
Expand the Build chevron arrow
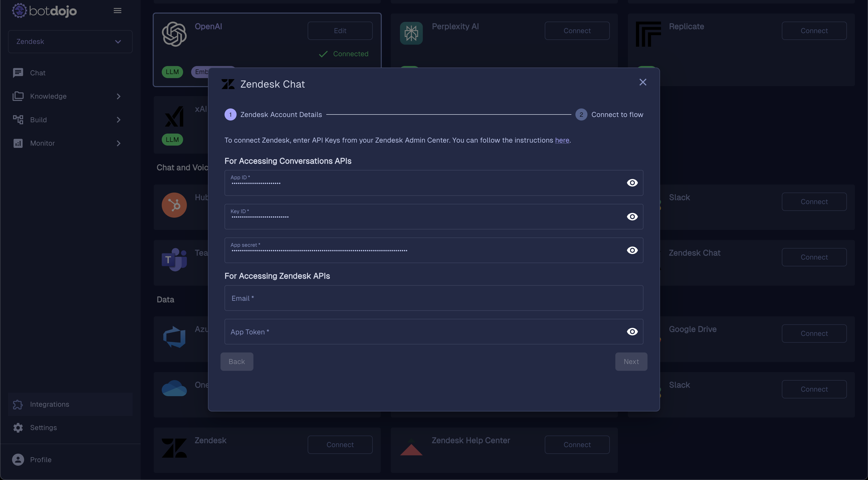(x=118, y=120)
